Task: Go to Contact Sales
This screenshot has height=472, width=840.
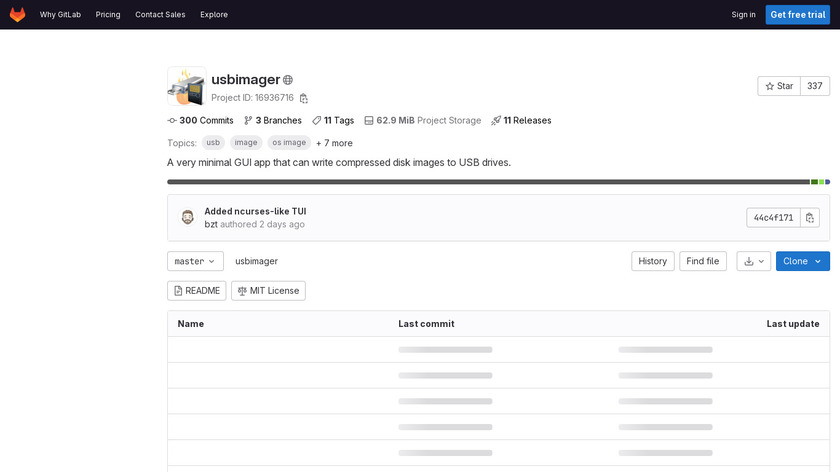Action: click(x=160, y=14)
